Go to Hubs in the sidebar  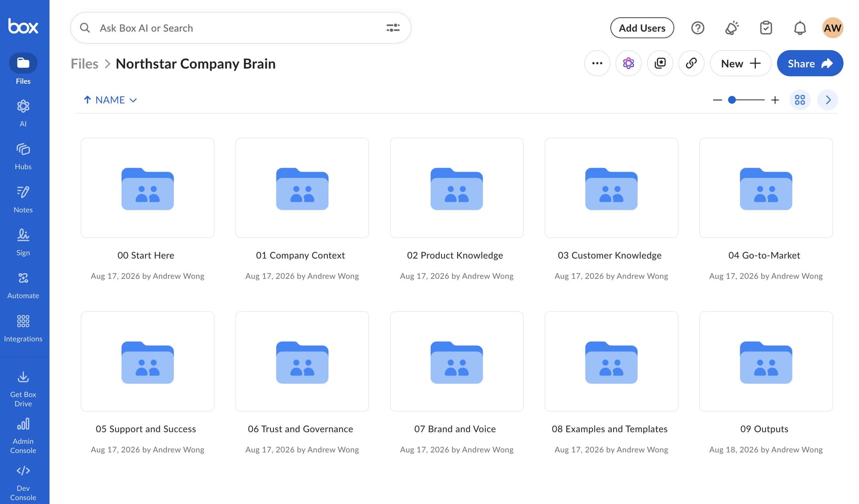coord(23,156)
